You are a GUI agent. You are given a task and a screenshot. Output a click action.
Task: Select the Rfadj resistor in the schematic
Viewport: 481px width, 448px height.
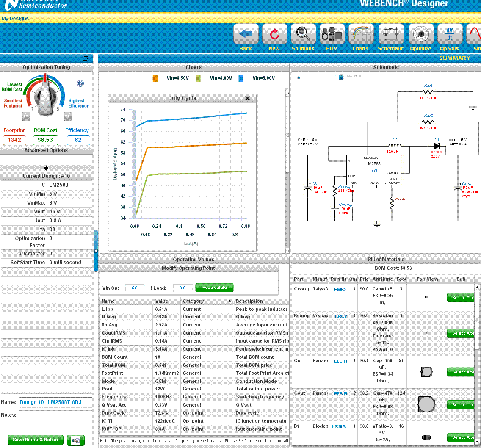[392, 203]
